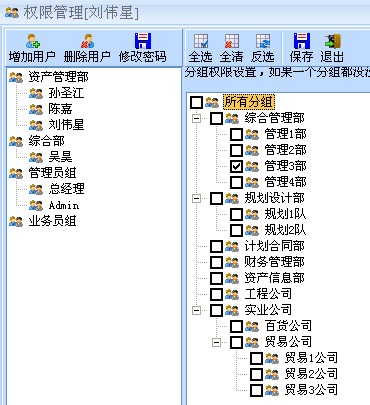Click the group icon beside 贸易公司
Screen dimensions: 370x405
tap(252, 342)
